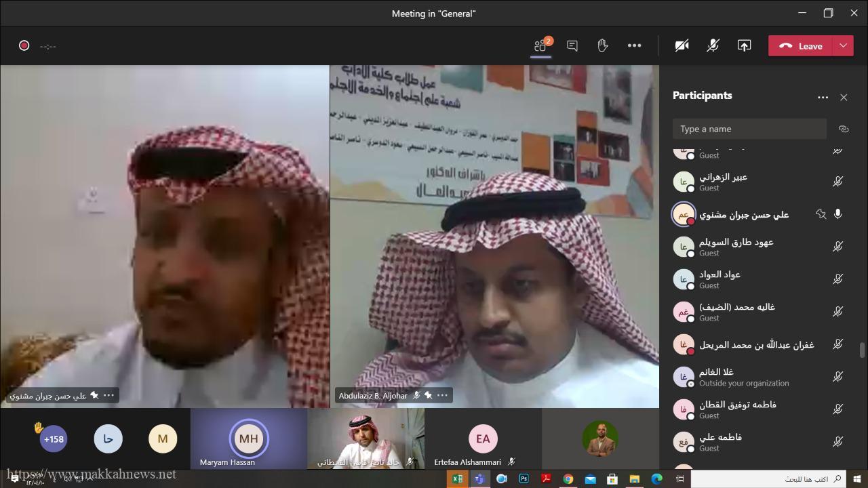Click the Type a name search field

[749, 129]
